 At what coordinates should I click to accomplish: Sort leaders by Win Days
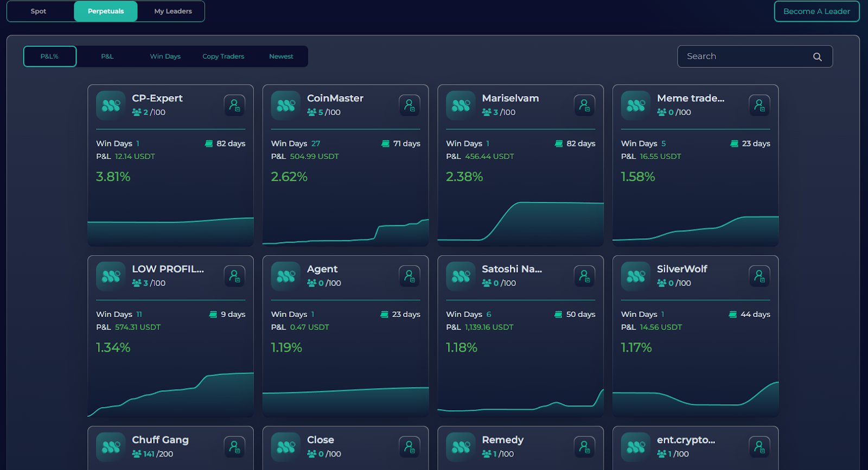(x=165, y=56)
